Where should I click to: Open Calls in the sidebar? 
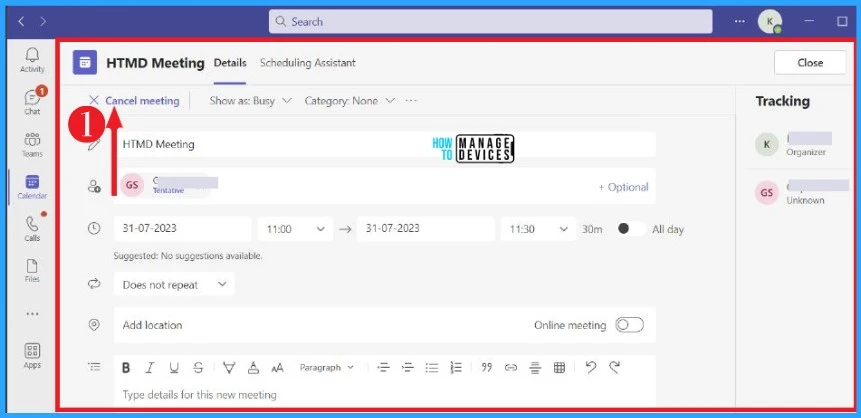pyautogui.click(x=32, y=229)
